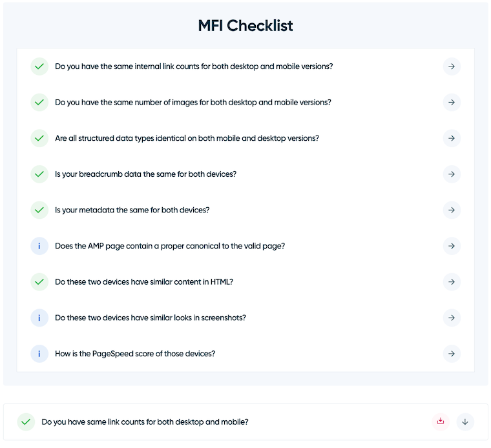This screenshot has height=448, width=491.
Task: Expand the link counts panel with down arrow
Action: [465, 422]
